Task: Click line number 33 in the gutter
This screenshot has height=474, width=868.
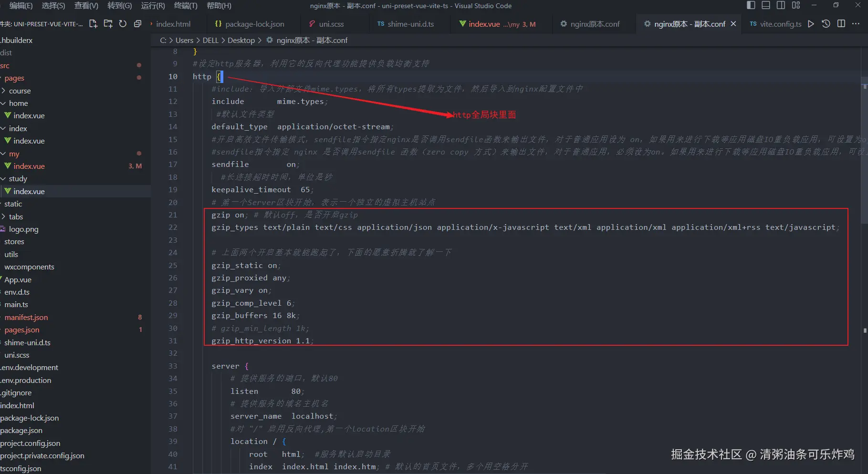Action: tap(173, 366)
